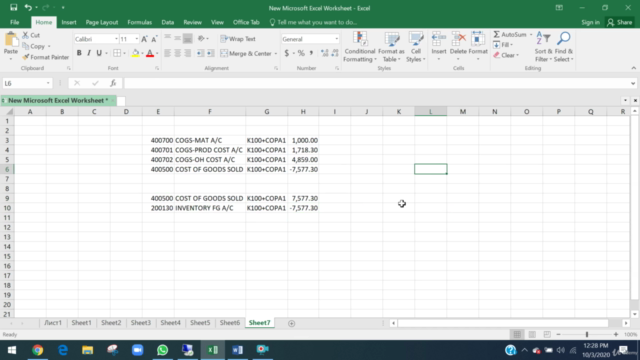Open Merge & Center dropdown arrow

[276, 53]
